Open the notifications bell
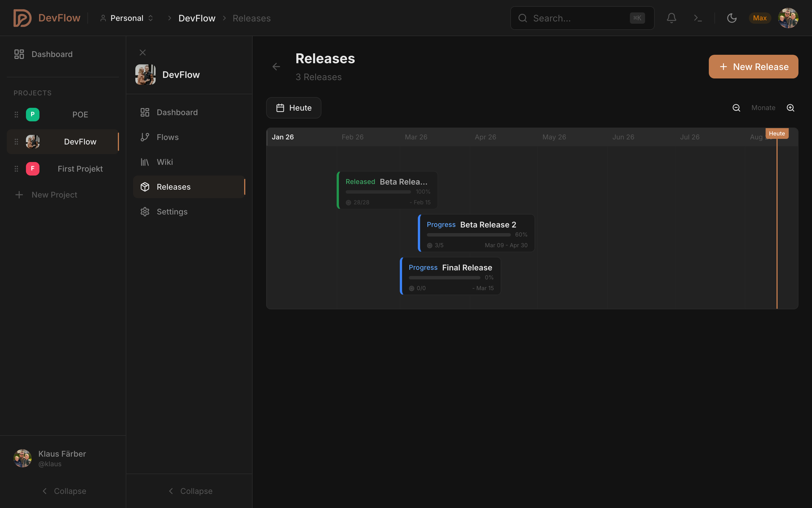 [671, 18]
